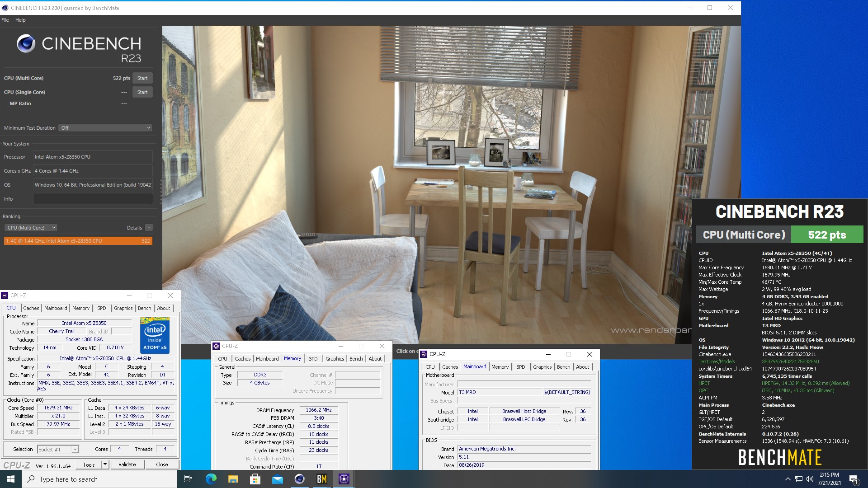The width and height of the screenshot is (868, 488).
Task: Open the Tools dropdown arrow in CPU-Z
Action: click(x=105, y=465)
